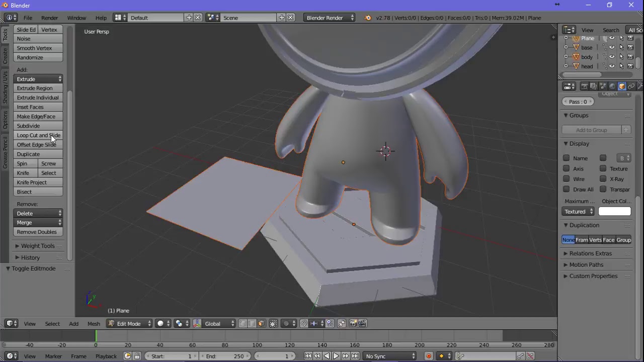Open the Edit Mode dropdown

pyautogui.click(x=129, y=324)
